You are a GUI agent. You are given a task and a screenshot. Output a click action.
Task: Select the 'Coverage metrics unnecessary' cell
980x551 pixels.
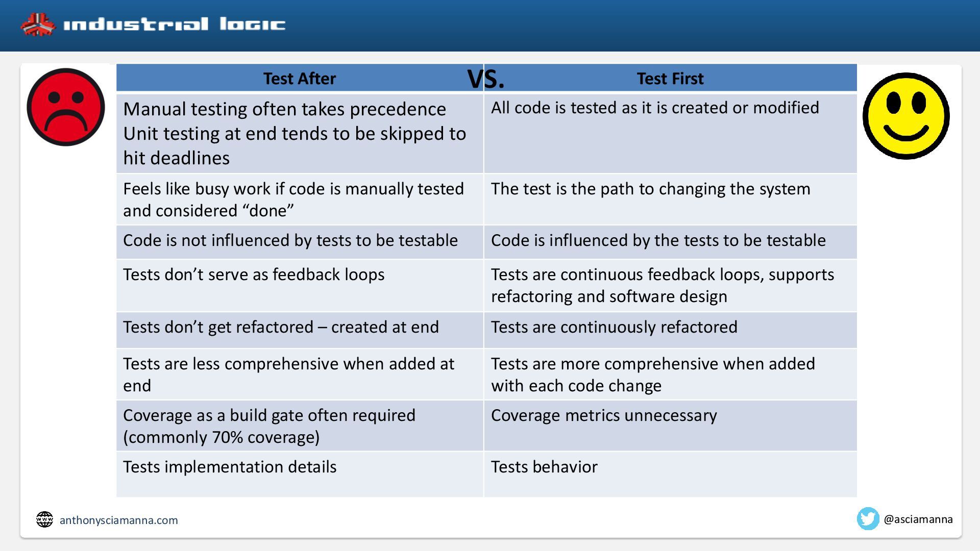point(670,425)
